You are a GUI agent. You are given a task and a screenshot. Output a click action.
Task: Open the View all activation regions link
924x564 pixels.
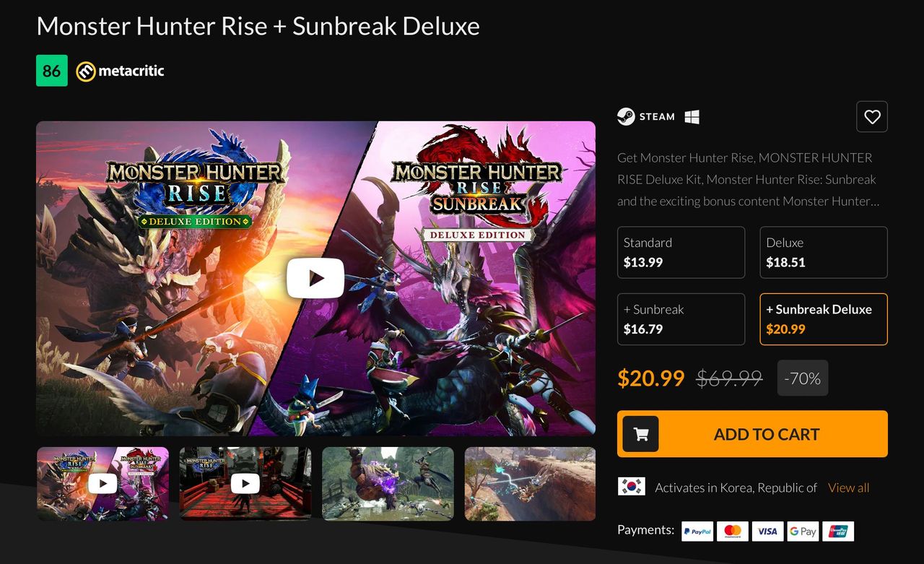pos(848,487)
